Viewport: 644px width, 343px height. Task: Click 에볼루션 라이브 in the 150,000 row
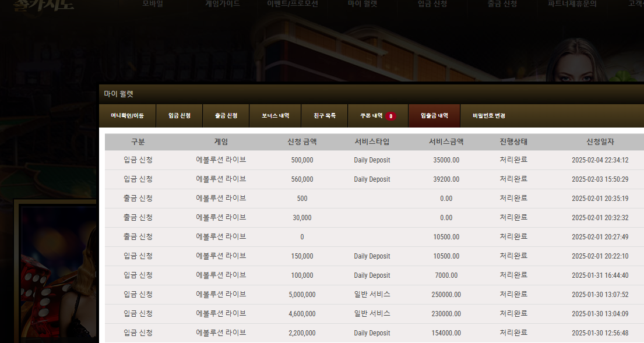coord(221,256)
